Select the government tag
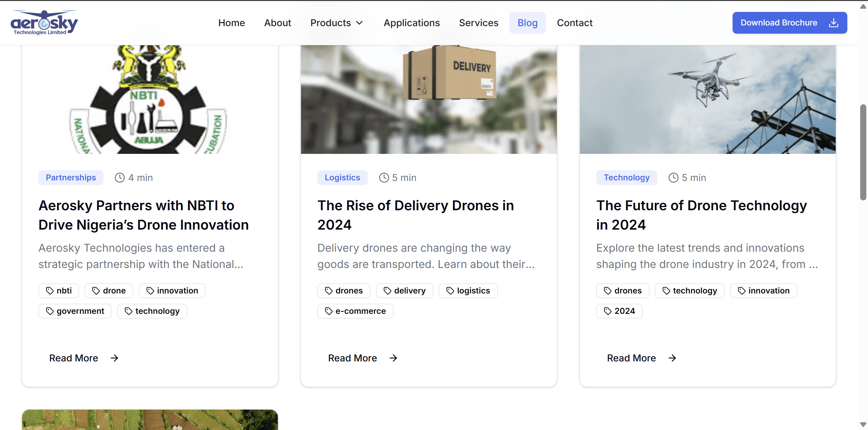868x430 pixels. 75,311
